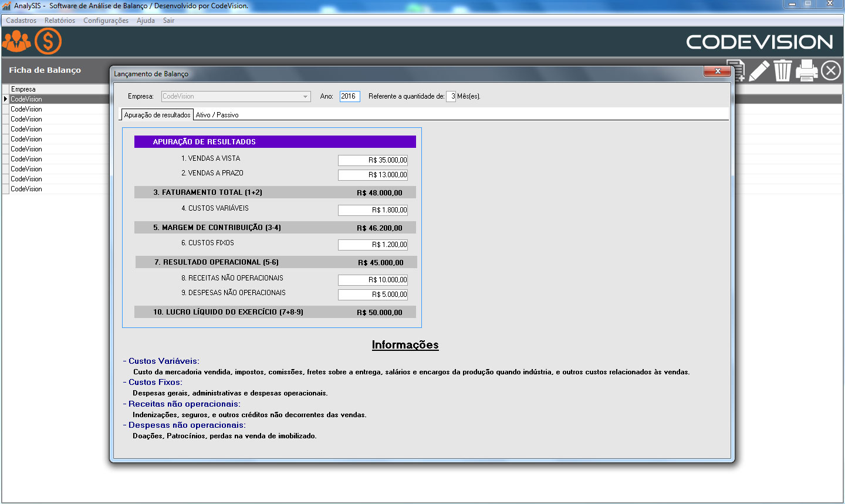Edit the Vendas a Vista value field
This screenshot has width=845, height=504.
pyautogui.click(x=373, y=160)
